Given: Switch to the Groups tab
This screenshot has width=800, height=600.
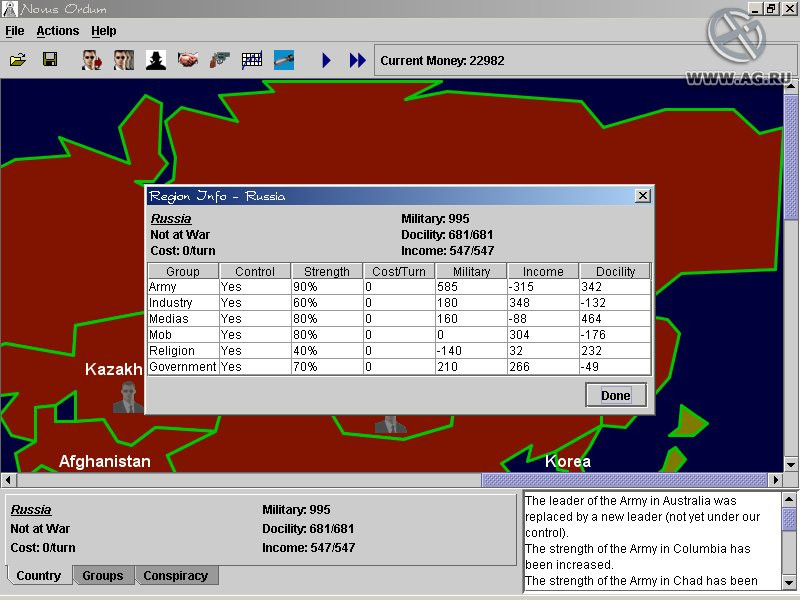Looking at the screenshot, I should tap(103, 576).
